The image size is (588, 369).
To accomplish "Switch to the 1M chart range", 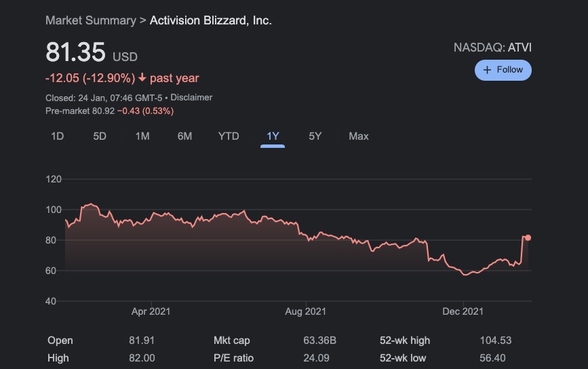I will (142, 136).
